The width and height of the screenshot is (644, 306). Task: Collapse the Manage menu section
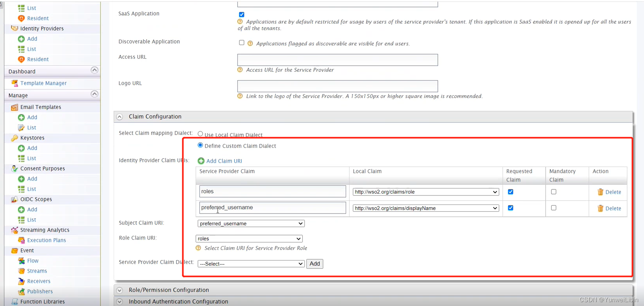(x=94, y=94)
